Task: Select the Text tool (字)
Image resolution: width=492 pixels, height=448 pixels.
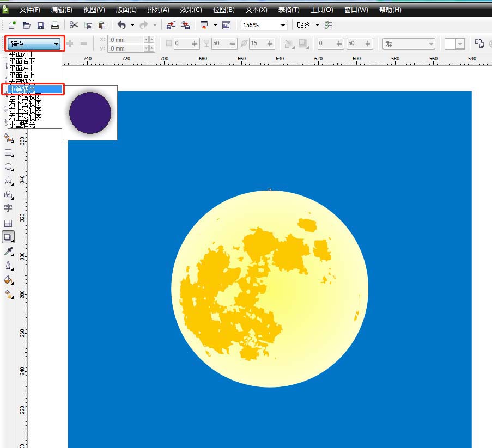Action: click(x=8, y=208)
